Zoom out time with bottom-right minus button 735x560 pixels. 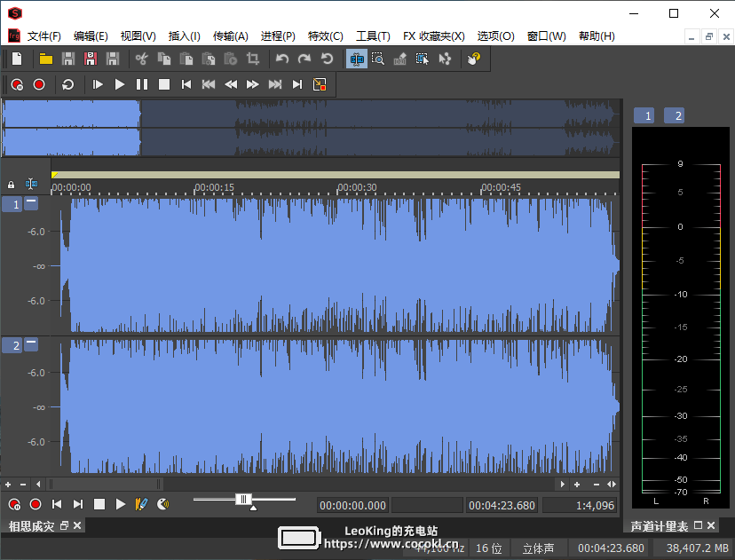pyautogui.click(x=597, y=484)
